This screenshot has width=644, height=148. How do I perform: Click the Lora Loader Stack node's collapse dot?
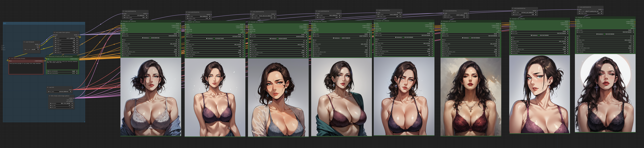[x=54, y=33]
